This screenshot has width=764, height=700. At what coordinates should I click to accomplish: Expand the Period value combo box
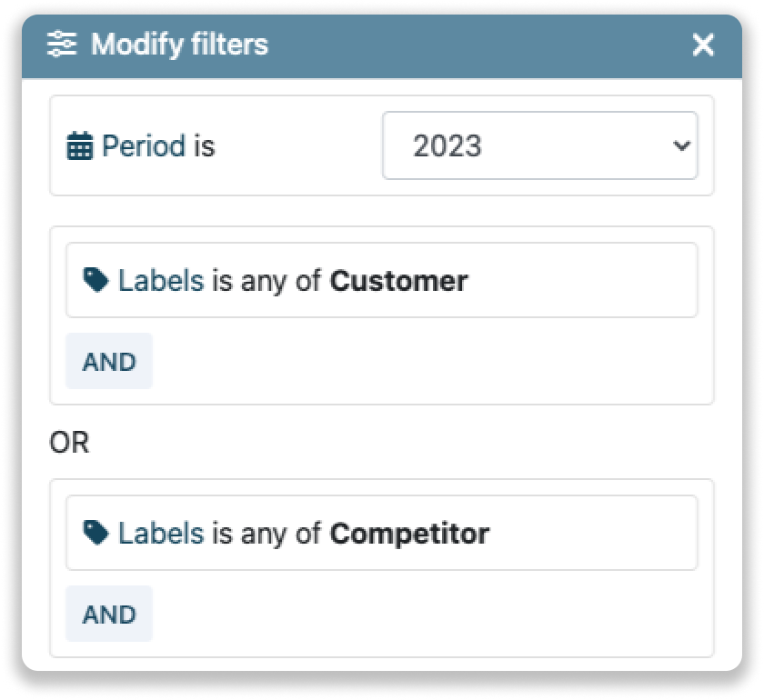pos(539,146)
